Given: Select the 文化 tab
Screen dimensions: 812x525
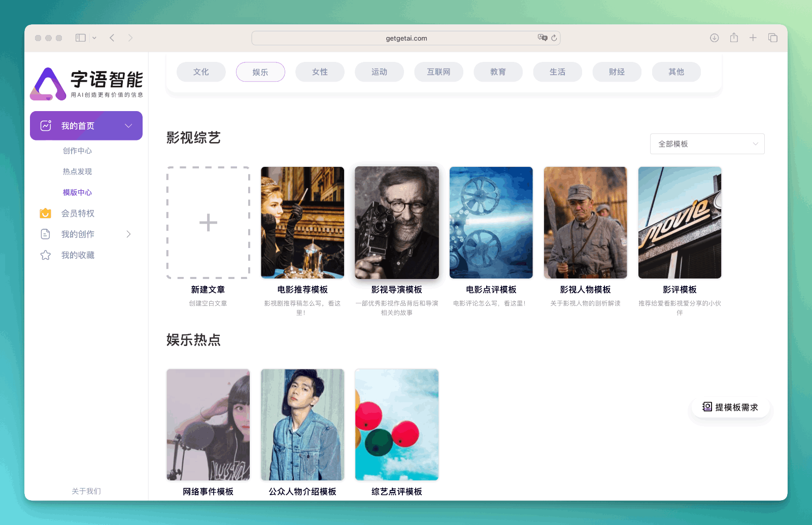Looking at the screenshot, I should pyautogui.click(x=201, y=72).
